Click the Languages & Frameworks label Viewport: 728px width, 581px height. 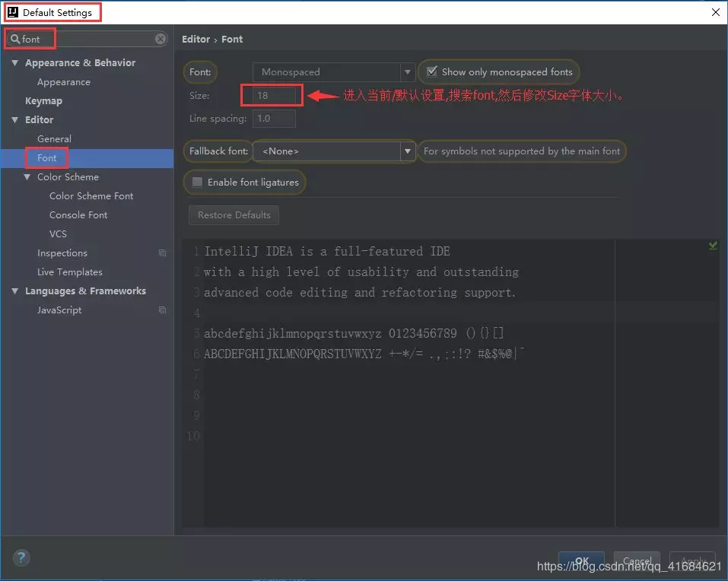coord(85,291)
